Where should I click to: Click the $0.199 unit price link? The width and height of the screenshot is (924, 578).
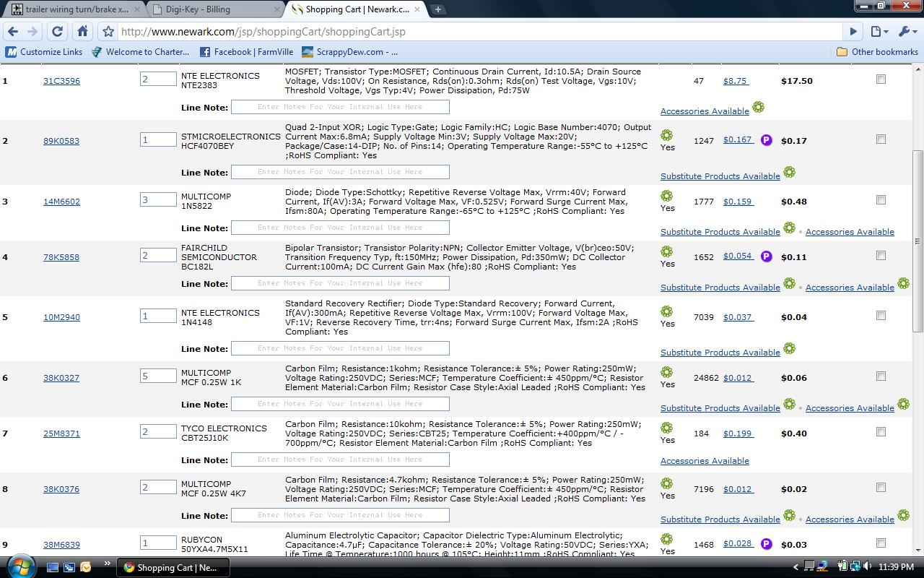coord(738,433)
